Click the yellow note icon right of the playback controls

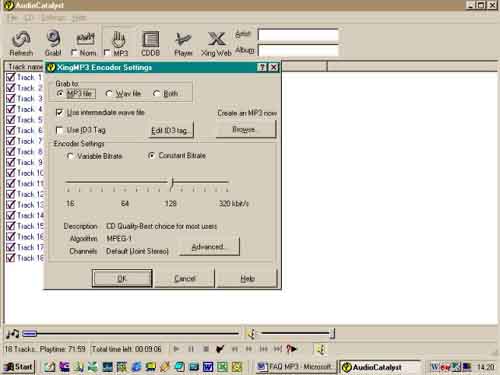tap(321, 349)
